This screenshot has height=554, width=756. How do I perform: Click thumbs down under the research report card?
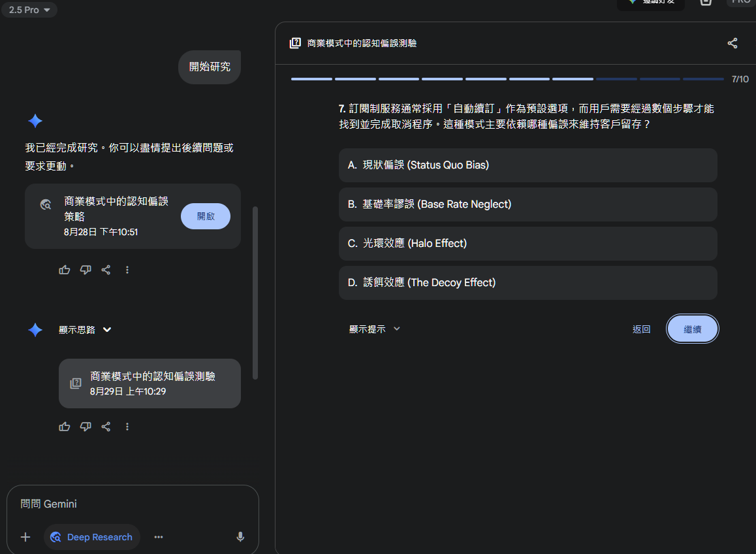[x=85, y=270]
